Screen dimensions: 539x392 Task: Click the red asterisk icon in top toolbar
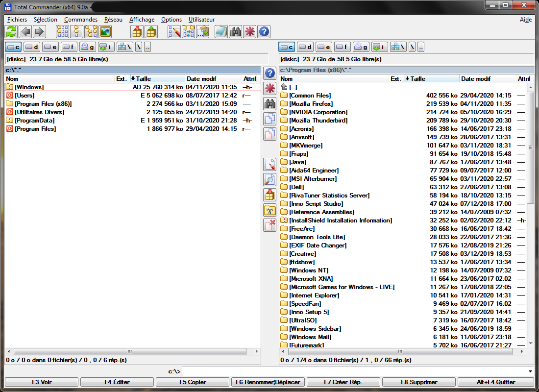249,32
